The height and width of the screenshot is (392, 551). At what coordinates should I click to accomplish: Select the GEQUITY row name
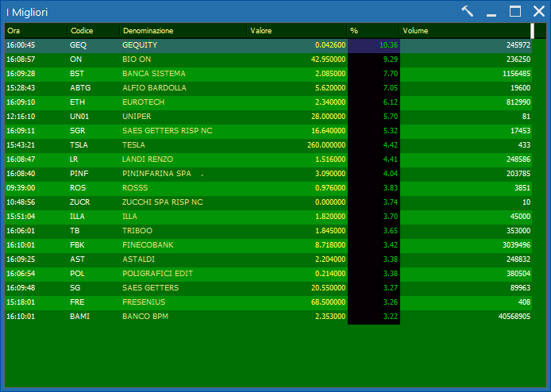(140, 45)
